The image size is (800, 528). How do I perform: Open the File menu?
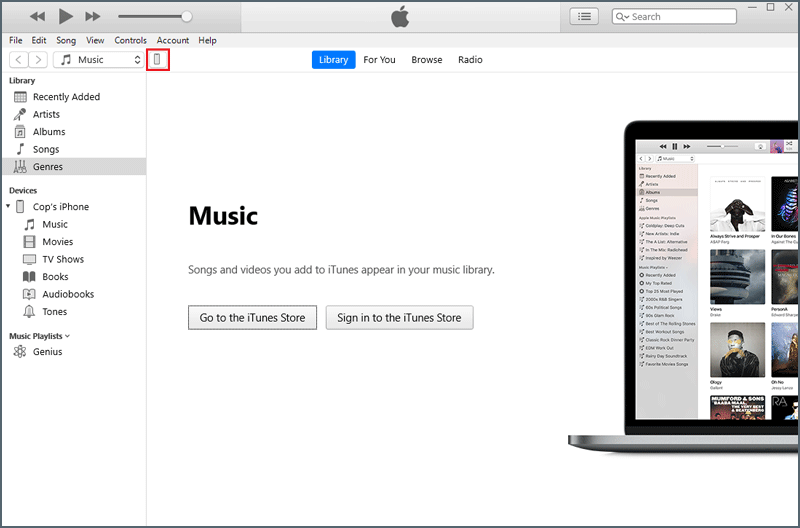point(16,40)
